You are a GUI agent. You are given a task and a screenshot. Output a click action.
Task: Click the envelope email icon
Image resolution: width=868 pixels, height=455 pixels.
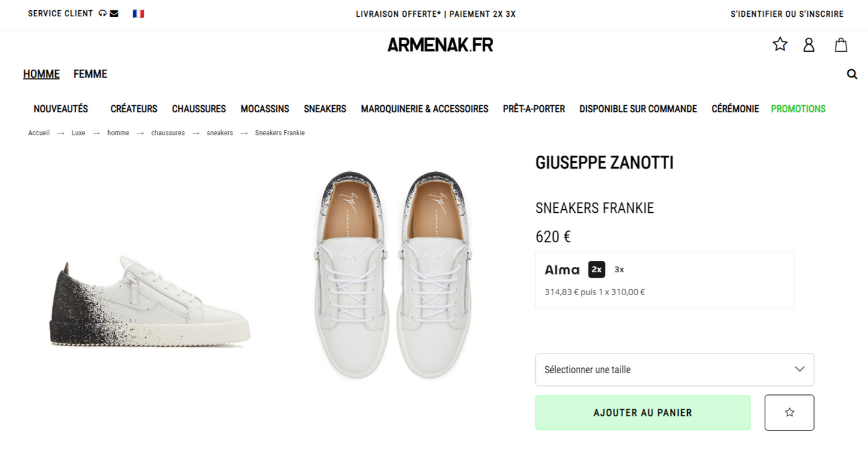[x=114, y=14]
